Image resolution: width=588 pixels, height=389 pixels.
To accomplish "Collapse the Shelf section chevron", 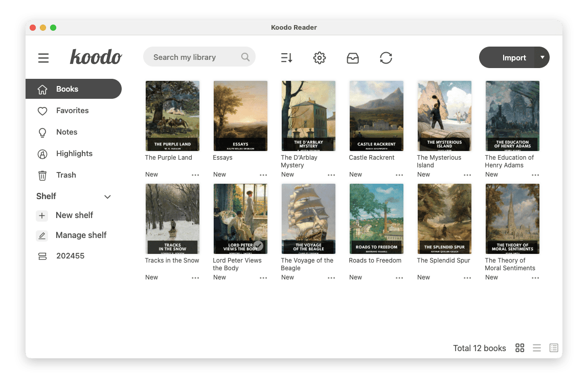I will coord(107,197).
